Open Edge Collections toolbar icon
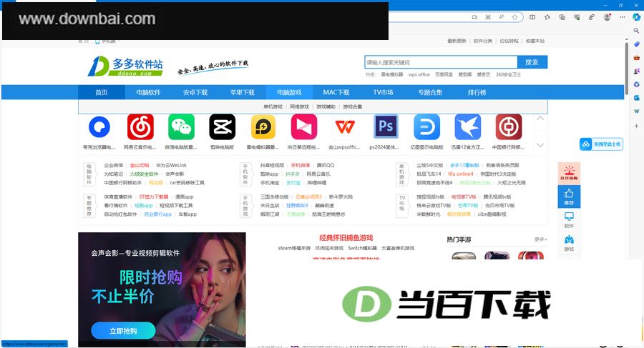The width and height of the screenshot is (644, 348). (x=562, y=17)
